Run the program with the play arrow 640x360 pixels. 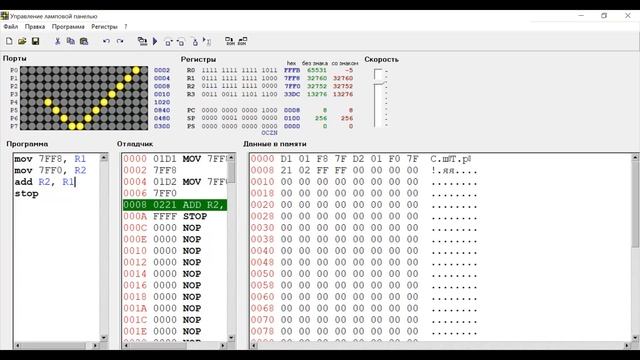tap(155, 41)
